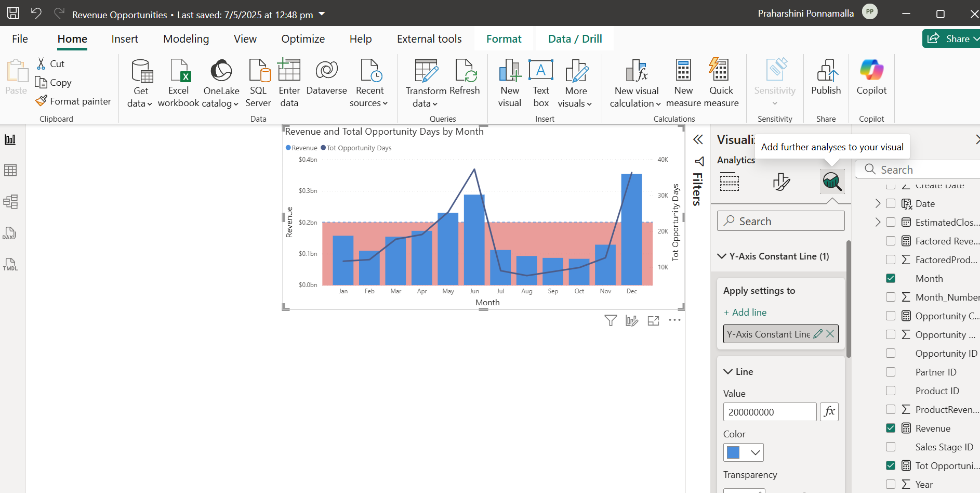Check the Product ID checkbox
The height and width of the screenshot is (493, 980).
(x=891, y=391)
